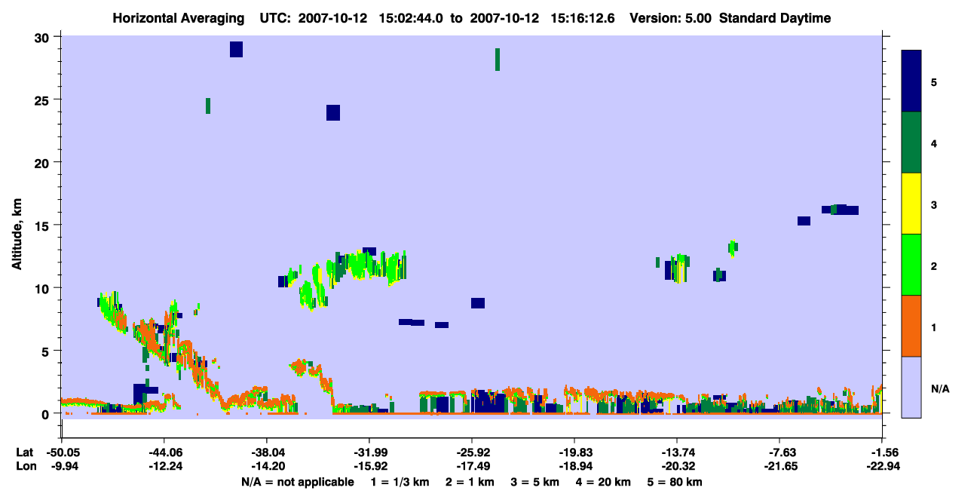The width and height of the screenshot is (980, 503).
Task: Click the dark green level 4 colorbar segment
Action: (x=911, y=143)
